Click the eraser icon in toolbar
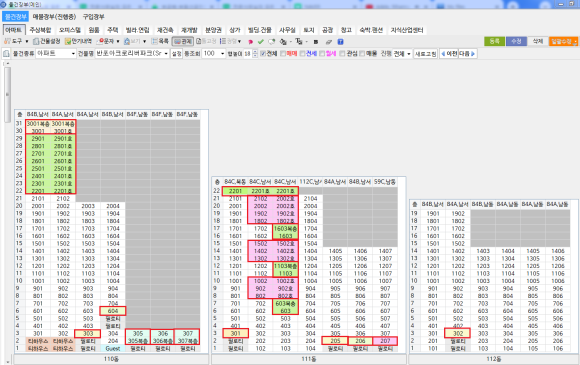The height and width of the screenshot is (365, 580). click(x=329, y=42)
